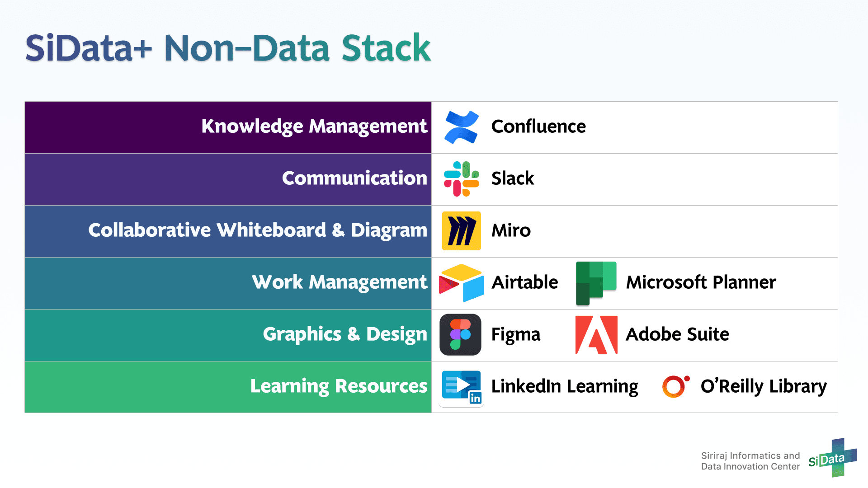
Task: Select the Graphics & Design category cell
Action: pyautogui.click(x=228, y=335)
